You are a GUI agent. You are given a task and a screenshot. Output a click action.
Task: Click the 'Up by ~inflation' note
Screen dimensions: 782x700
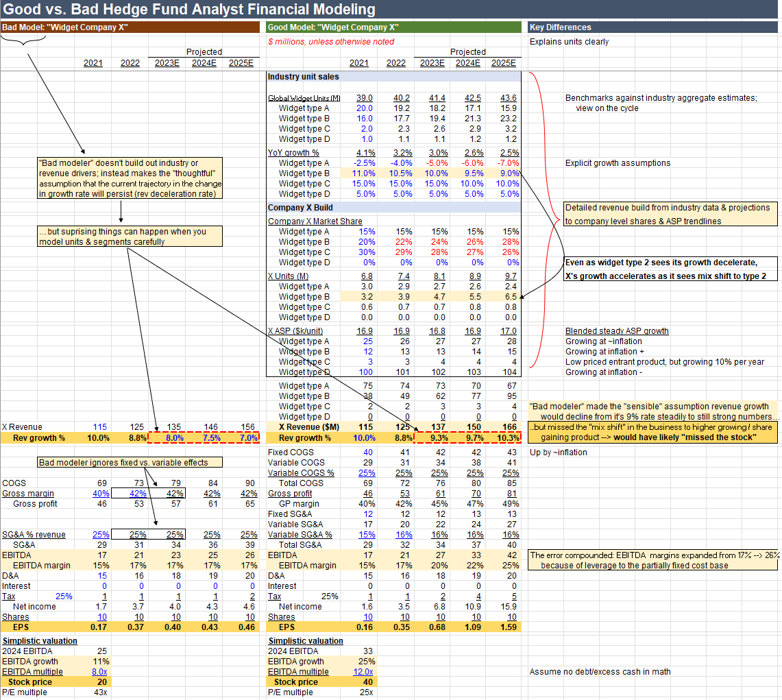tap(558, 452)
